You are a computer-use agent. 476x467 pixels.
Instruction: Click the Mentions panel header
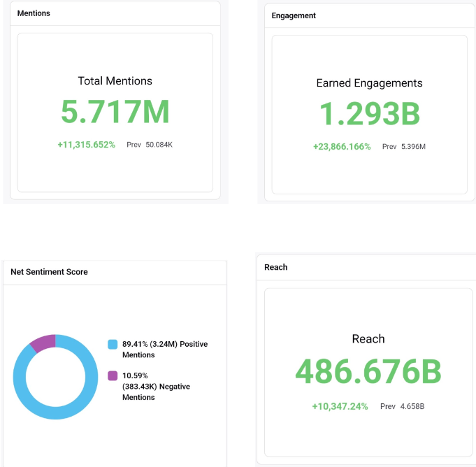[34, 13]
